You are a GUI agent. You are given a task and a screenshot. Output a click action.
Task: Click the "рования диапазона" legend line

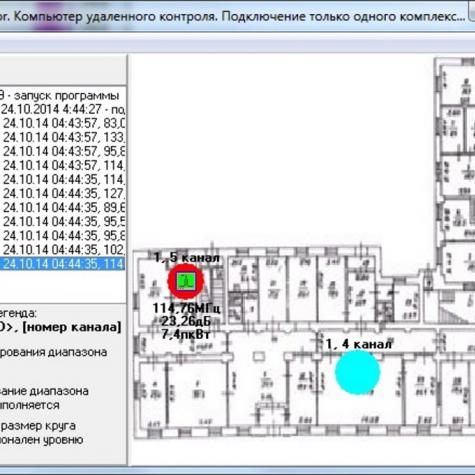pyautogui.click(x=53, y=352)
